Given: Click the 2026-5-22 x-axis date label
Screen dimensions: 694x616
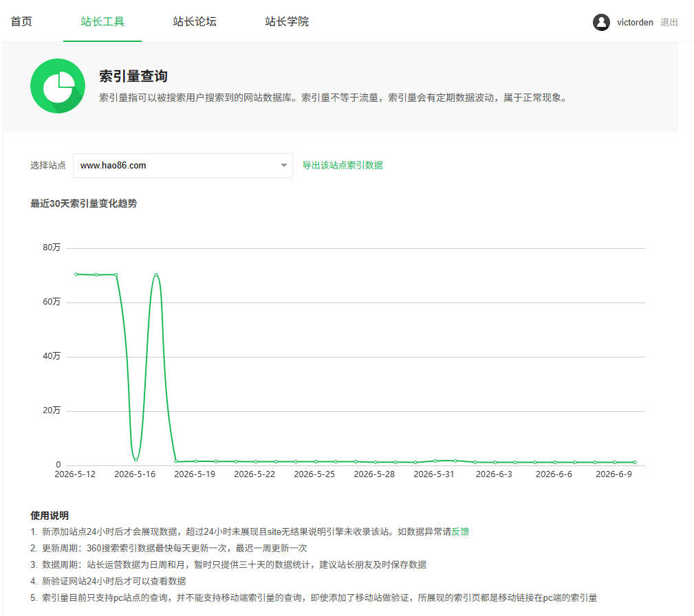Looking at the screenshot, I should tap(254, 474).
